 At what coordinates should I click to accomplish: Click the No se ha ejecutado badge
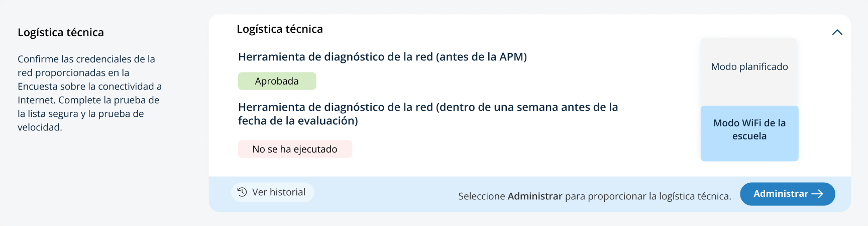[x=295, y=149]
